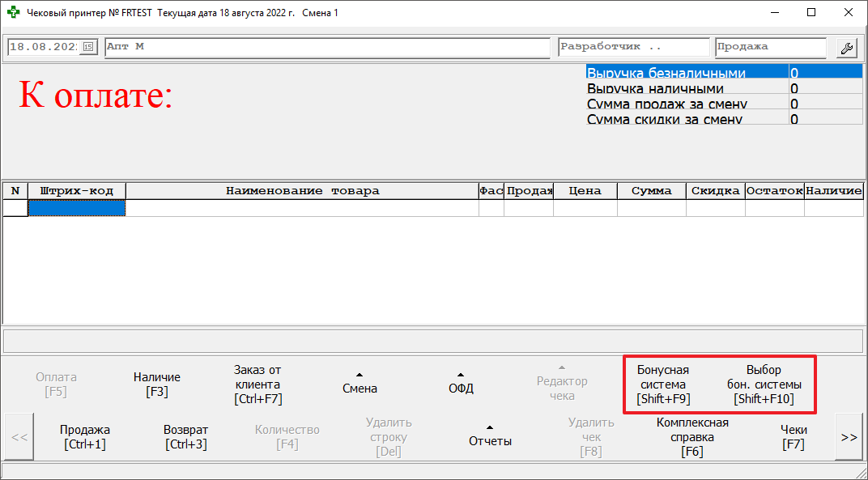The image size is (868, 480).
Task: Select the Выручка безналичными row
Action: 687,73
